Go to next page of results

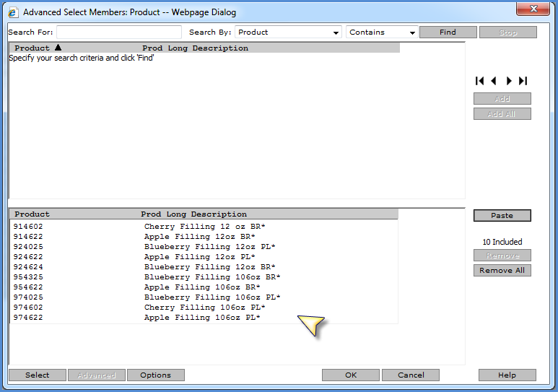pos(509,81)
